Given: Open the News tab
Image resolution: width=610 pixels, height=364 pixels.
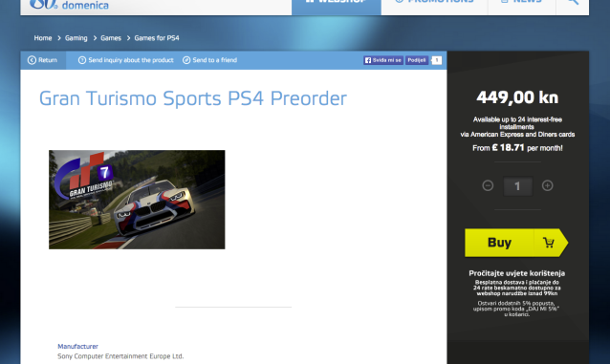Looking at the screenshot, I should tap(522, 4).
